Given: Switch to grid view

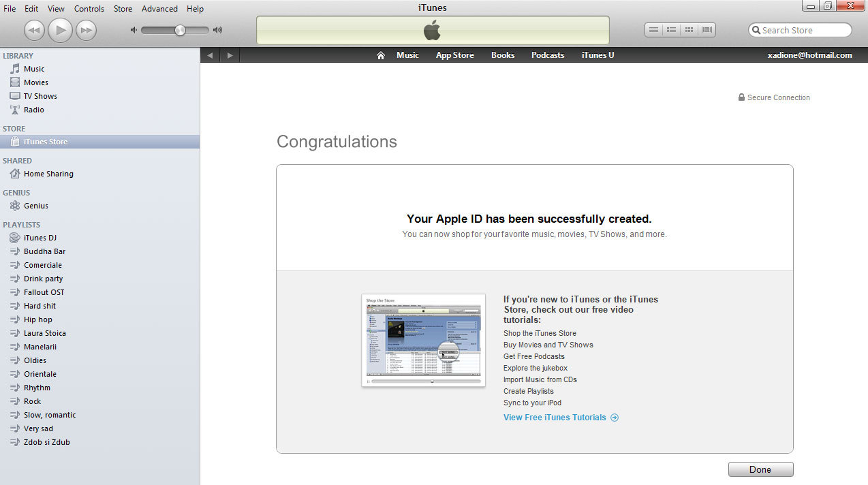Looking at the screenshot, I should click(689, 30).
